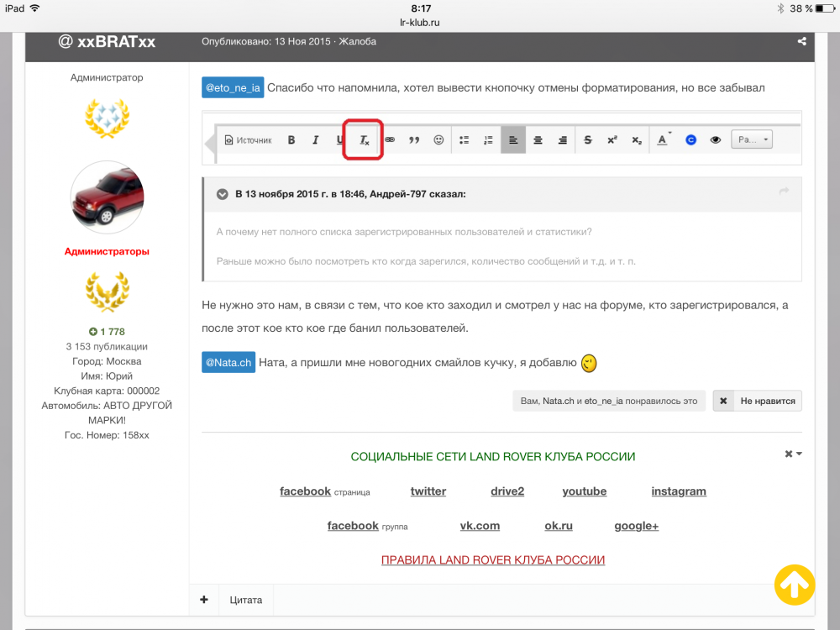Collapse the quote from Андрей-797
Screen dimensions: 840x630
coord(223,194)
